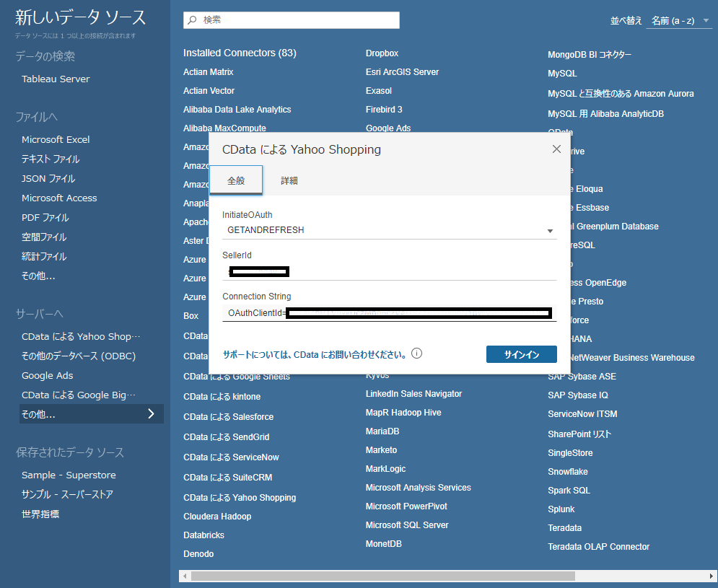Select MariaDB connector
Image resolution: width=718 pixels, height=588 pixels.
coord(382,431)
